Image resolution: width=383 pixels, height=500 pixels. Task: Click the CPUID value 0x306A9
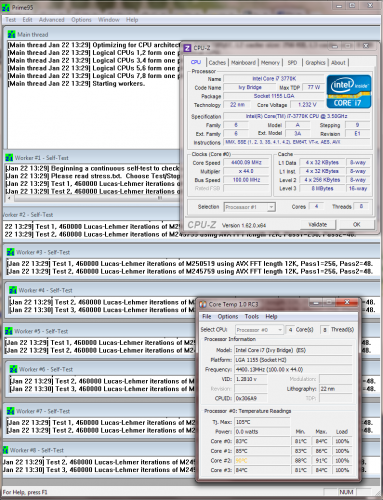[251, 398]
